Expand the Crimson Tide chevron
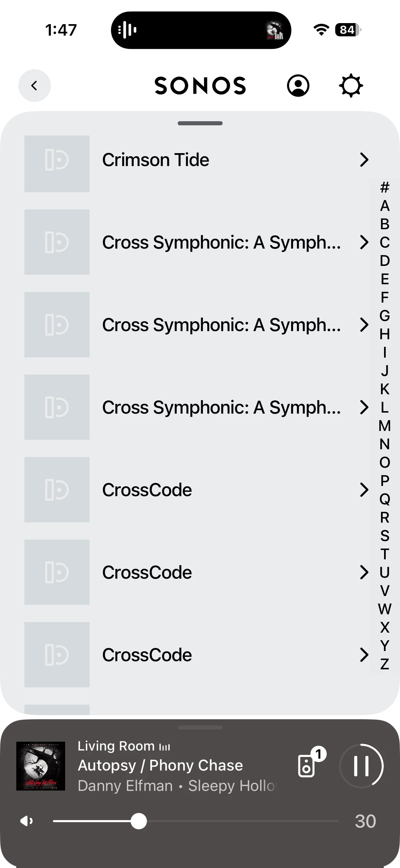Image resolution: width=400 pixels, height=868 pixels. click(x=364, y=160)
